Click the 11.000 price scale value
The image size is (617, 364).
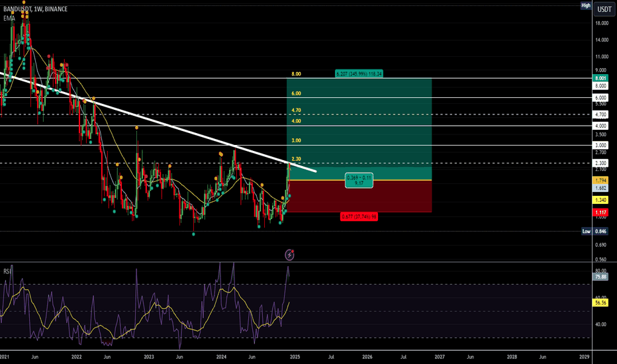602,57
